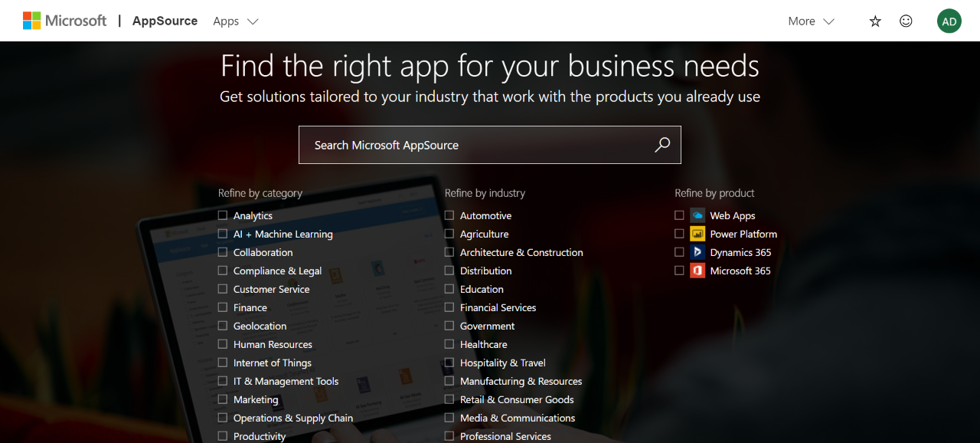
Task: Tick the Power Platform product checkbox
Action: tap(679, 234)
